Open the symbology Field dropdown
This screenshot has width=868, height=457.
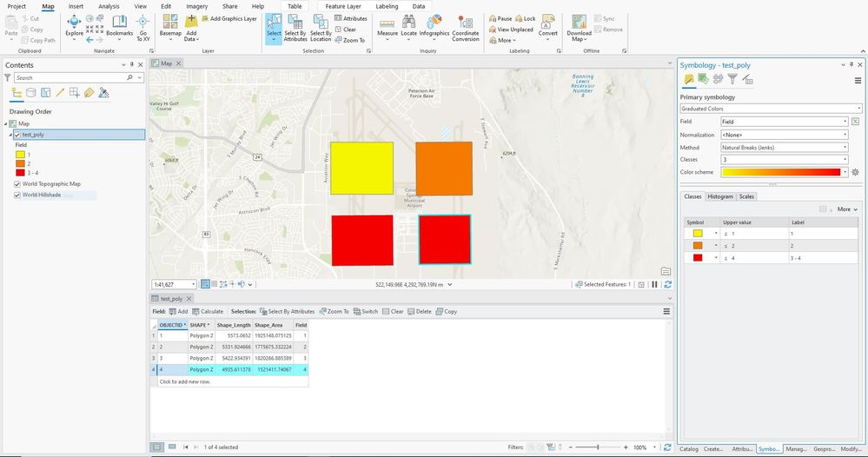tap(785, 122)
